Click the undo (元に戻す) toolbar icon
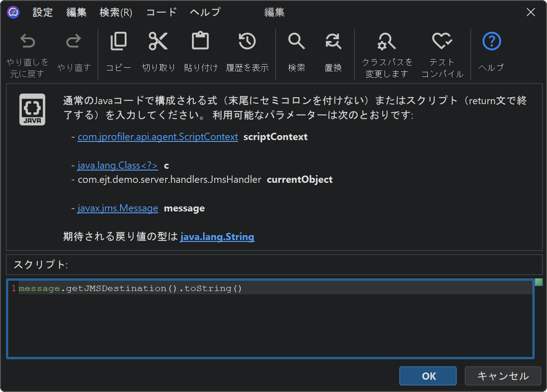Viewport: 547px width, 392px height. [x=28, y=42]
